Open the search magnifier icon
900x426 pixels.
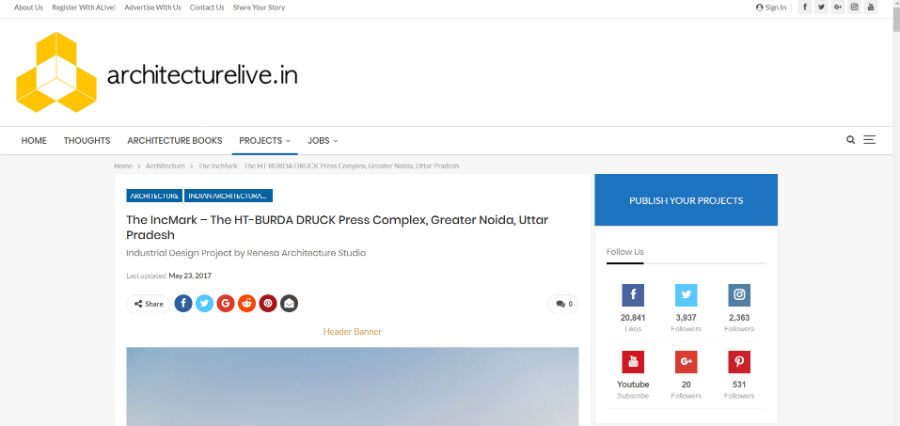[x=851, y=140]
